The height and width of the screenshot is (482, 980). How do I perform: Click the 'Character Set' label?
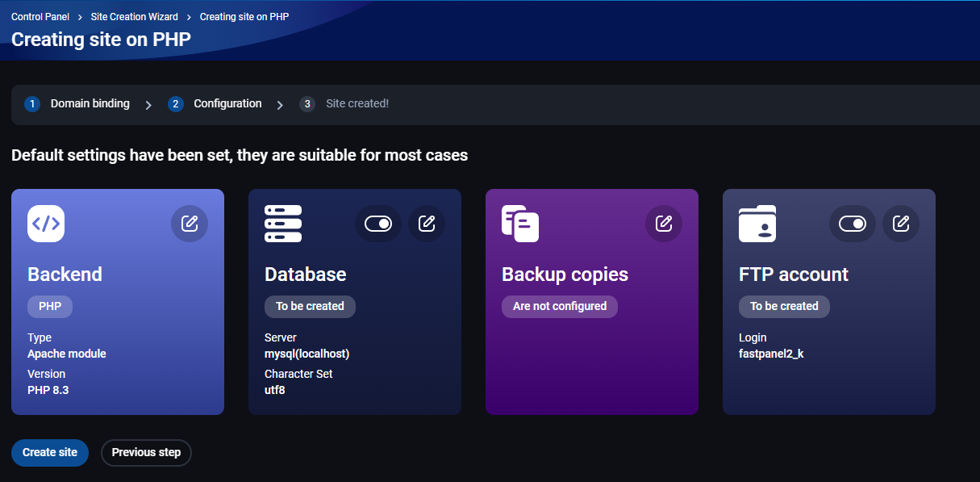point(298,374)
